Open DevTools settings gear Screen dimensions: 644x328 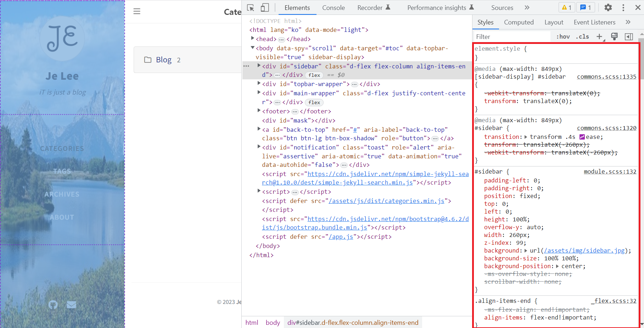click(608, 7)
